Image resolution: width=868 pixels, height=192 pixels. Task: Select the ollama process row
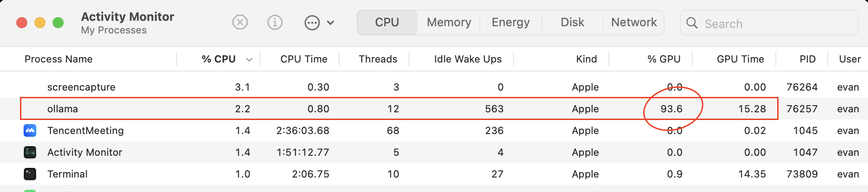coord(434,109)
